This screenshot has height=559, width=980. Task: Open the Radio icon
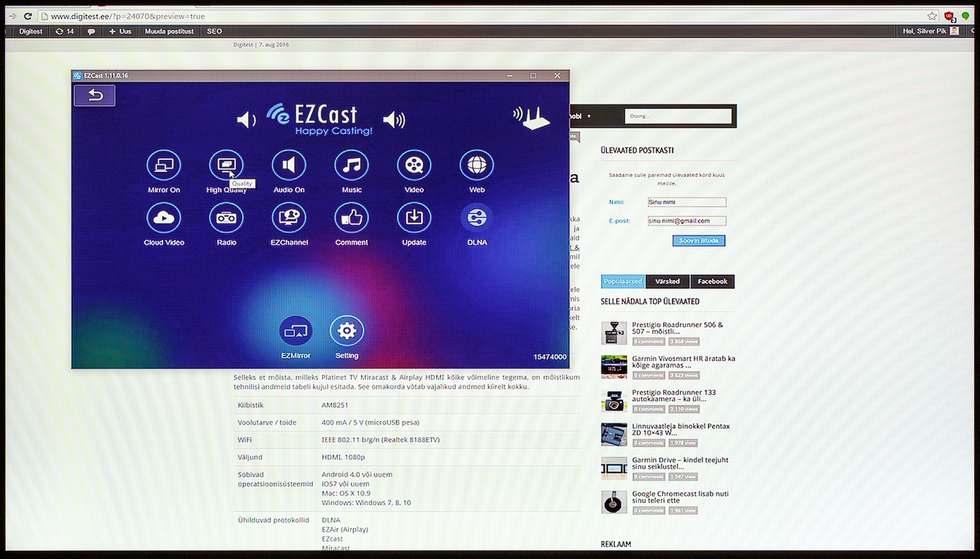click(x=226, y=218)
